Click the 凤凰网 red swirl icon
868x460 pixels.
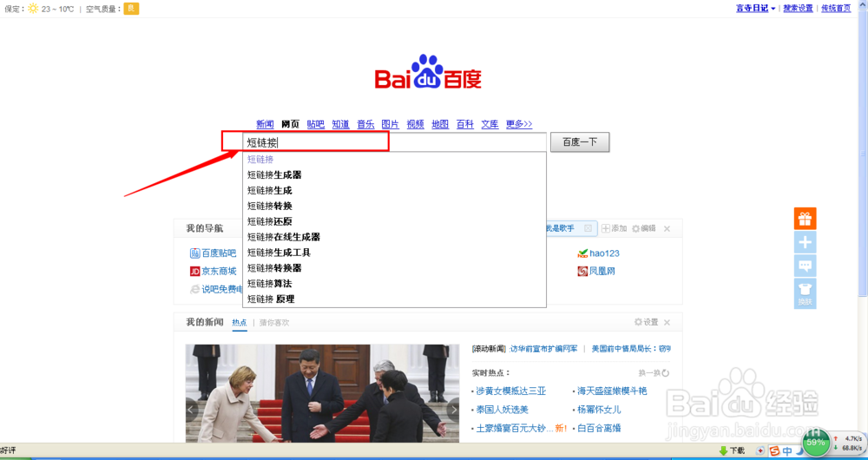582,272
